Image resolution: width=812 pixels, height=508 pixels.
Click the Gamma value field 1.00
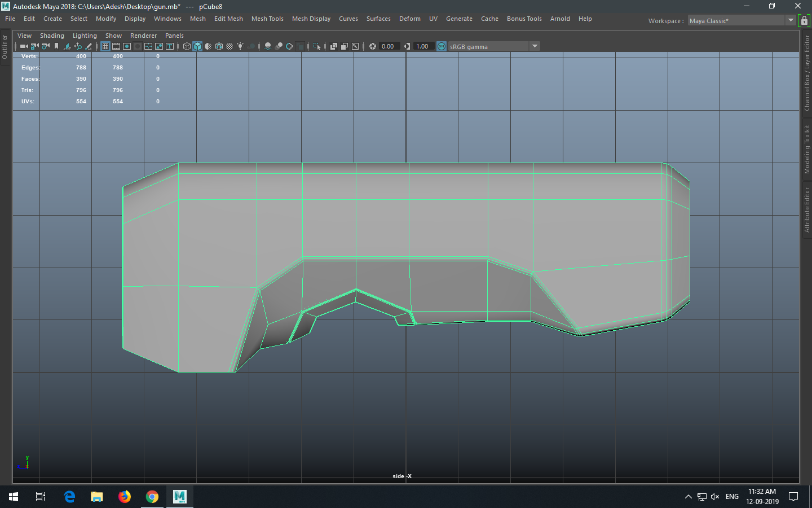(x=423, y=46)
